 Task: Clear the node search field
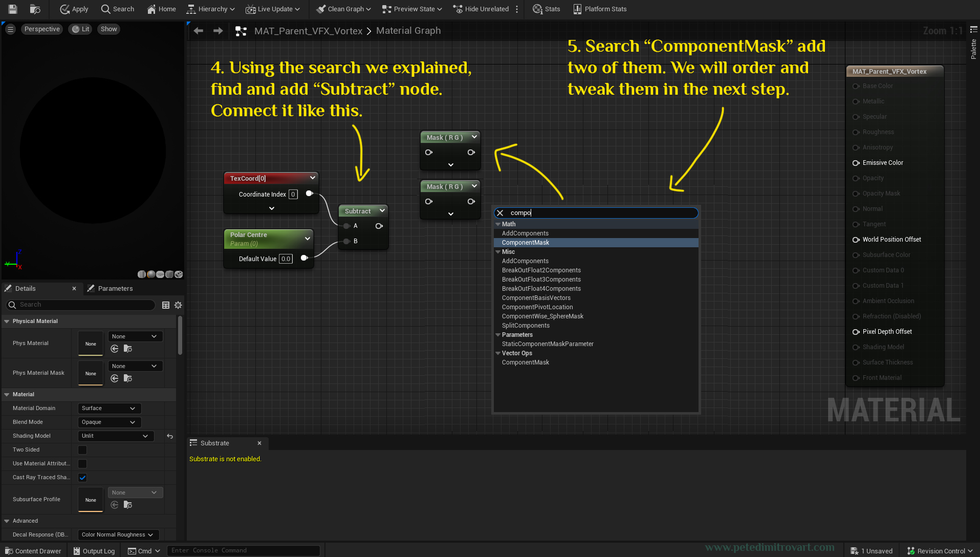point(500,213)
